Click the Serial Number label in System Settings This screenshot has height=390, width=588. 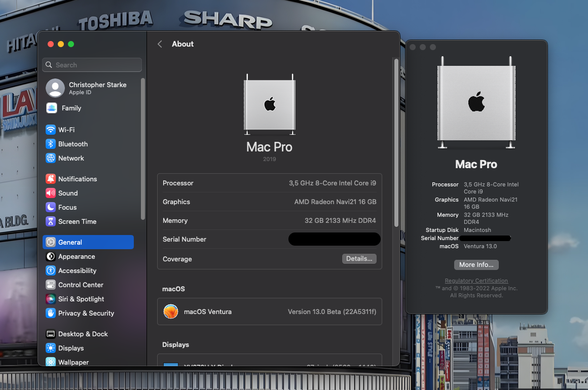point(185,239)
